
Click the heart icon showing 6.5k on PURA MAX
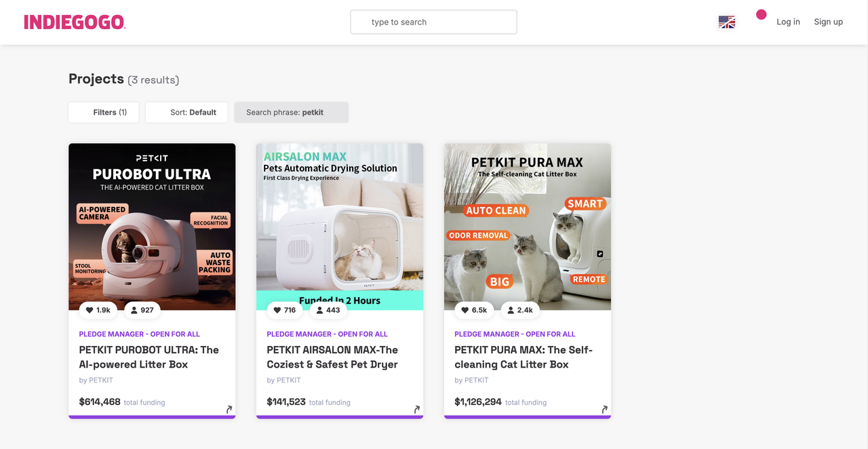tap(473, 310)
